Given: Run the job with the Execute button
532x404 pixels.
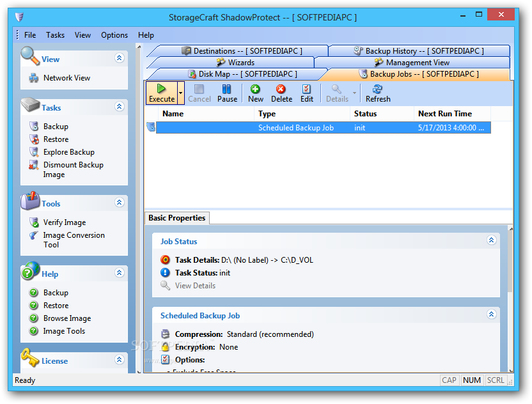Looking at the screenshot, I should [162, 93].
